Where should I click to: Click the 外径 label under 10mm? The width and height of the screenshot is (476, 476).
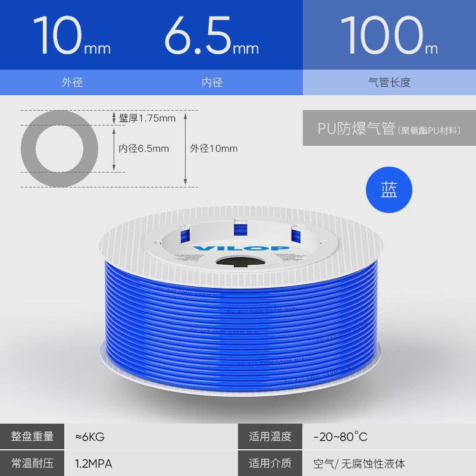tap(72, 82)
